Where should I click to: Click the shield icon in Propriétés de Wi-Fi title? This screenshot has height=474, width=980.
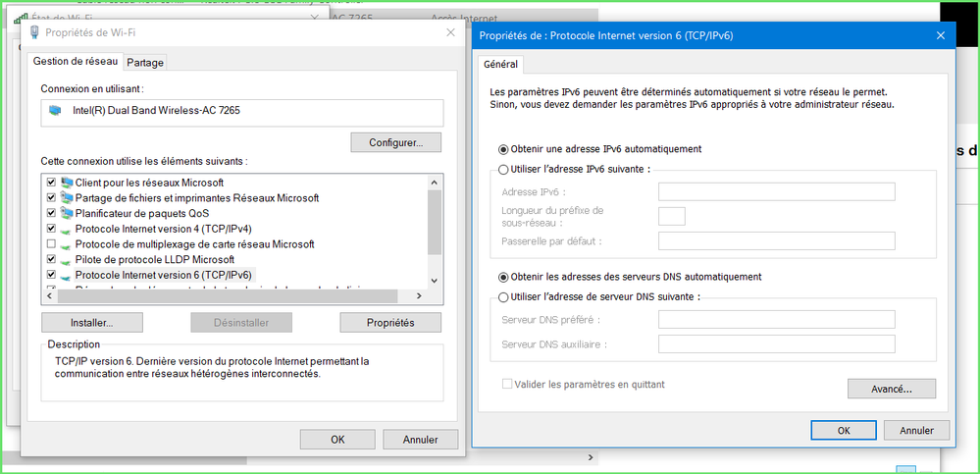tap(35, 32)
